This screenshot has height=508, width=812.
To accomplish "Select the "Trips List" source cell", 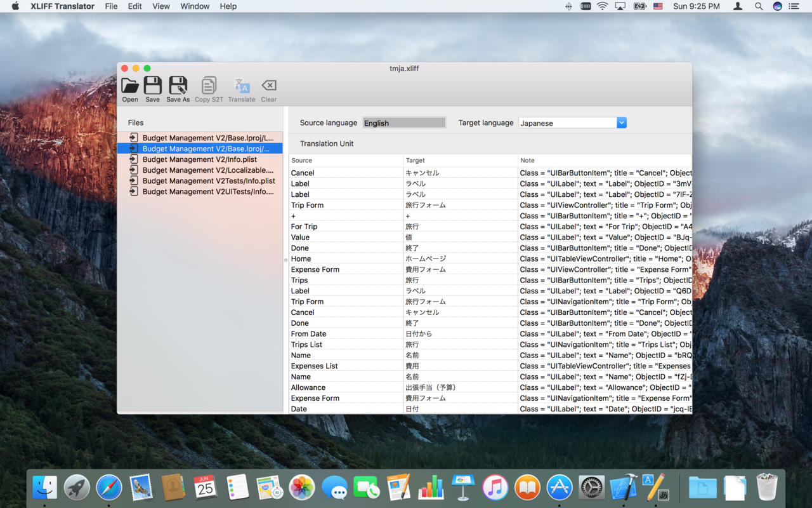I will (346, 345).
